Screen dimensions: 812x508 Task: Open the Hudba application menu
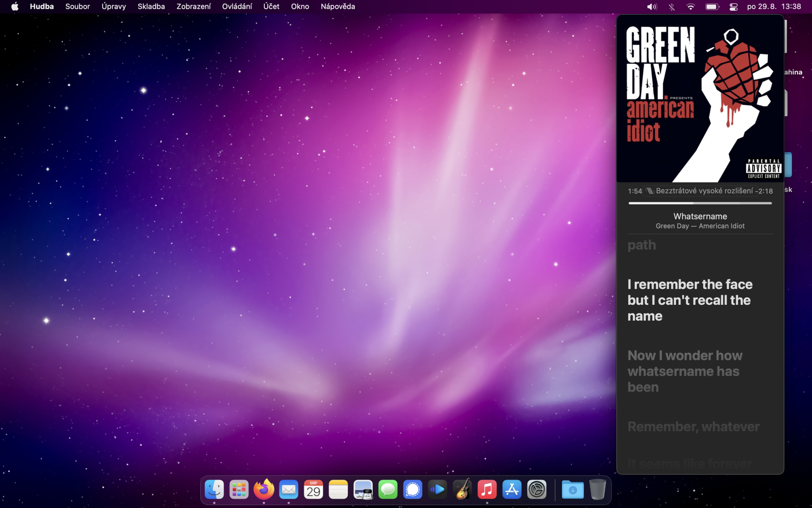(x=42, y=7)
